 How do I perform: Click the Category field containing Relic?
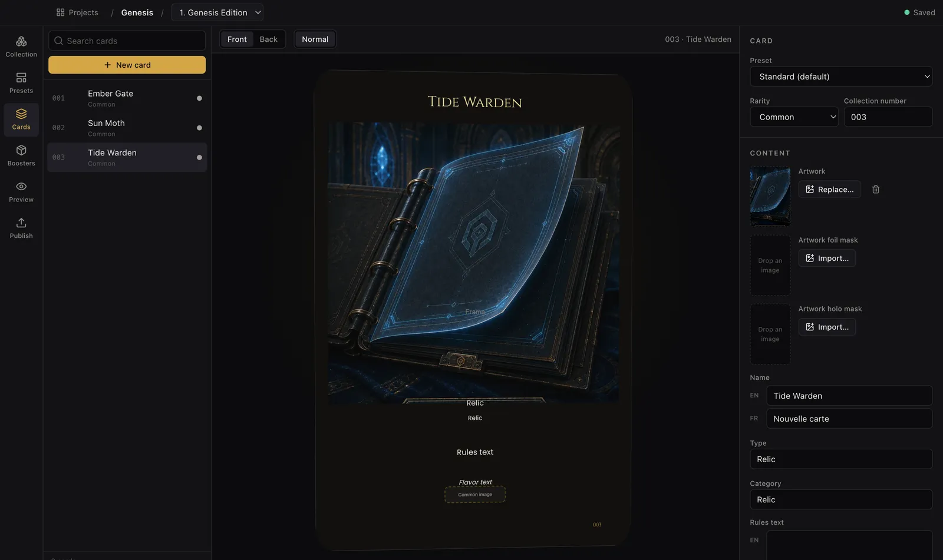click(x=841, y=499)
